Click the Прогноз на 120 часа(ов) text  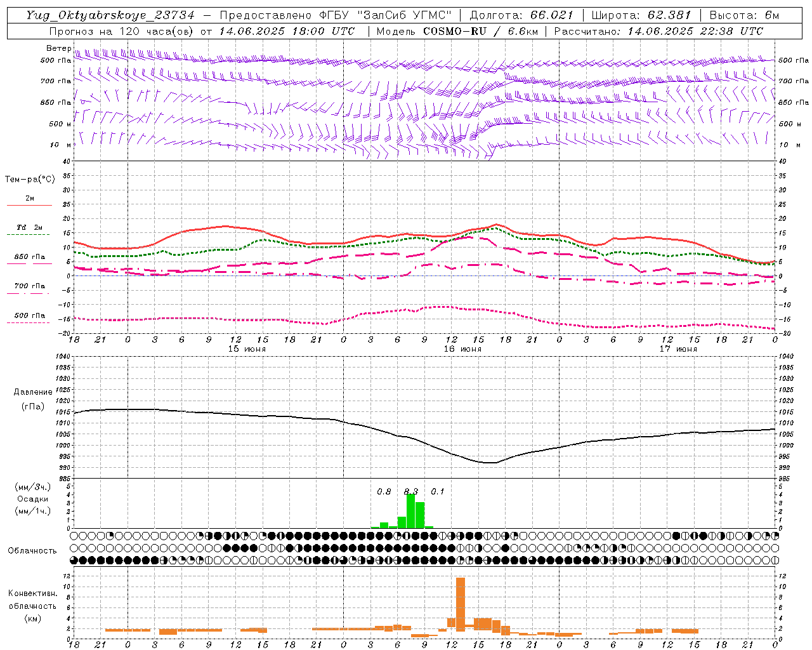pos(122,31)
